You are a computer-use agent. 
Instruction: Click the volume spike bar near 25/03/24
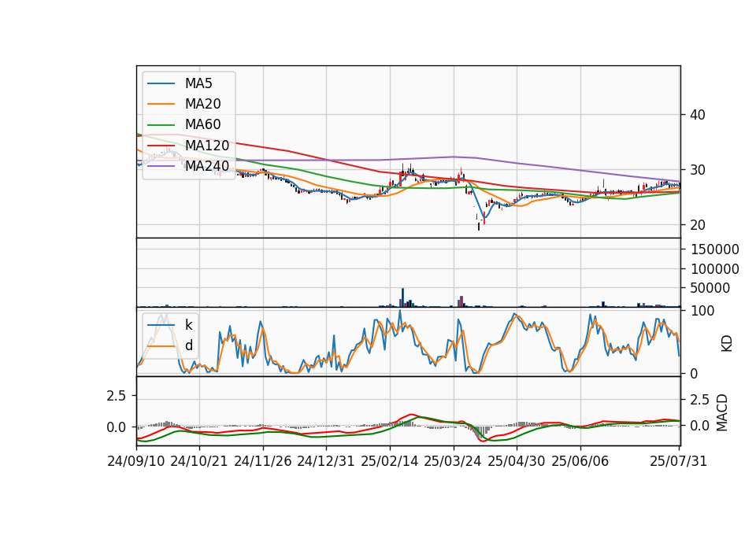pos(461,301)
